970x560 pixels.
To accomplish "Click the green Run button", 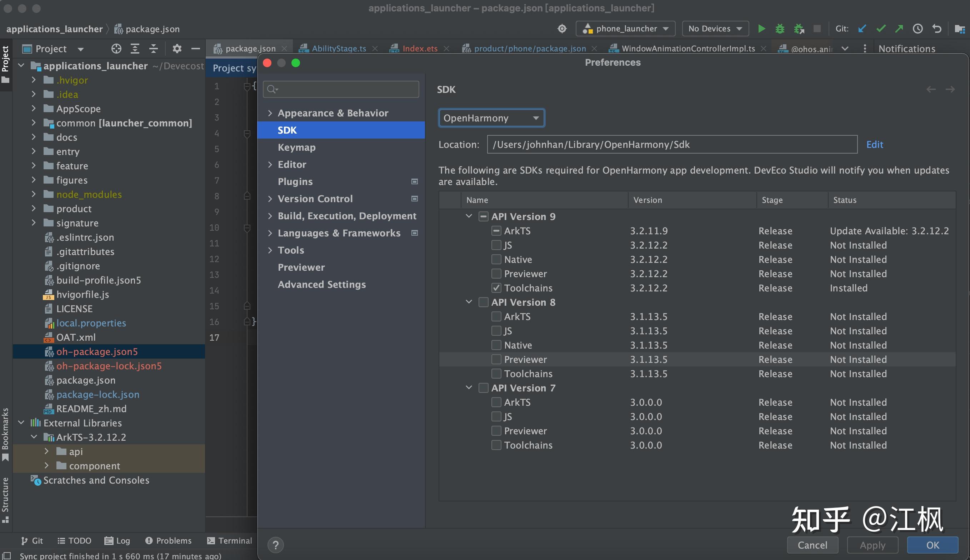I will 761,29.
